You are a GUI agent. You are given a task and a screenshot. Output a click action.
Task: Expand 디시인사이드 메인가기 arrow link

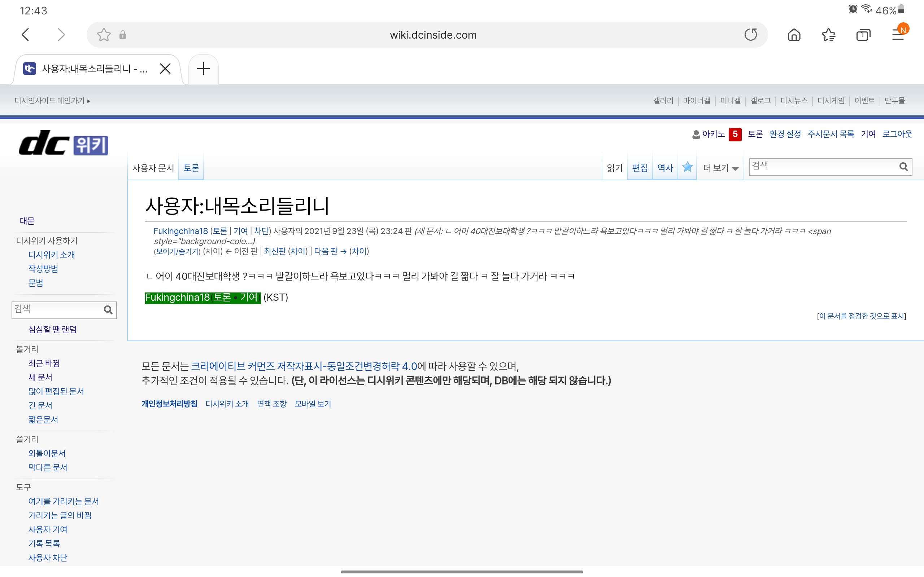tap(52, 101)
